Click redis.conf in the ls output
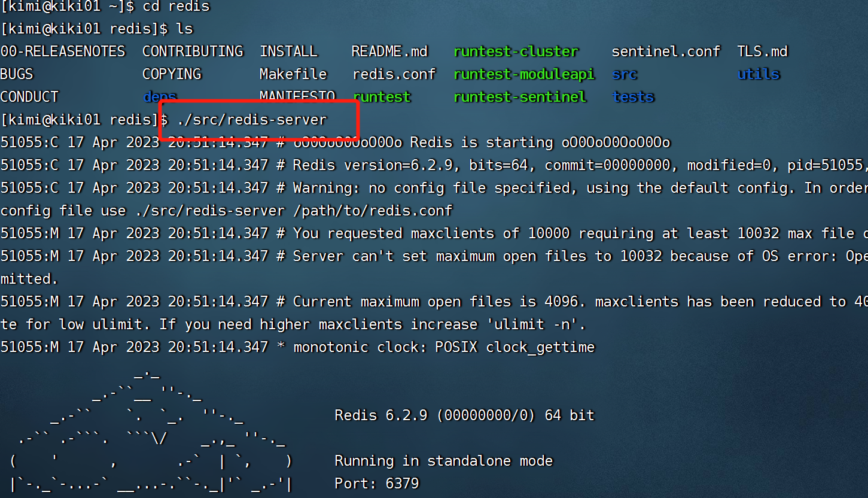The width and height of the screenshot is (868, 498). [x=394, y=74]
